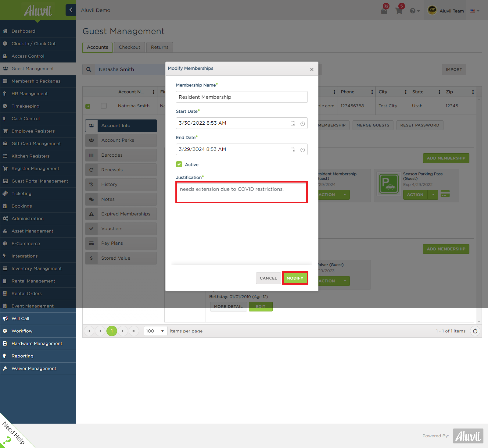Open Phone column options menu
The width and height of the screenshot is (488, 448).
pyautogui.click(x=372, y=92)
